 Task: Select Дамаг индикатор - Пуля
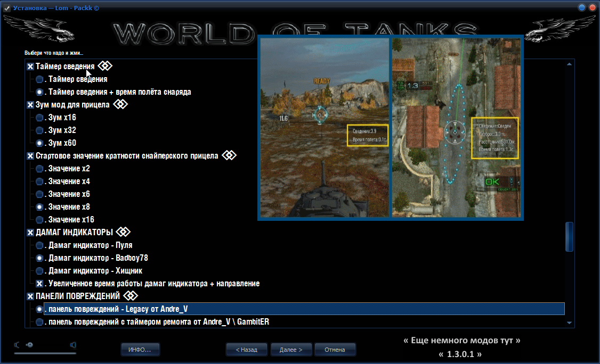tap(39, 245)
